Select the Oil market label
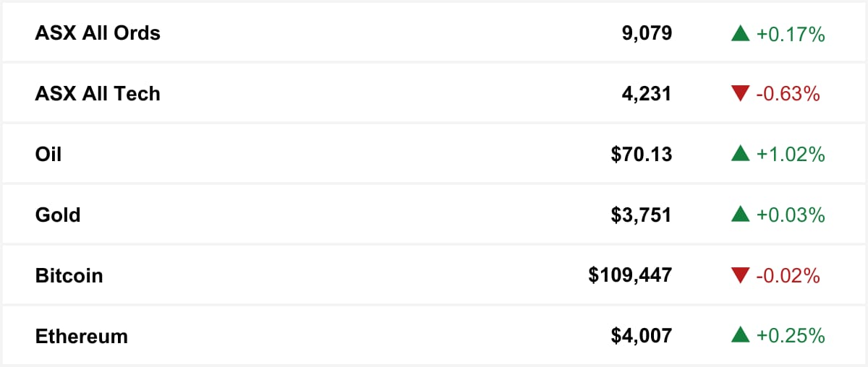The image size is (868, 367). coord(48,155)
